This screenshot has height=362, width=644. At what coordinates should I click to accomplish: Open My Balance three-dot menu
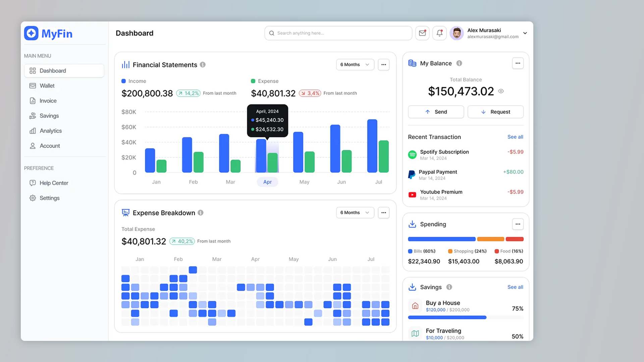click(x=518, y=63)
